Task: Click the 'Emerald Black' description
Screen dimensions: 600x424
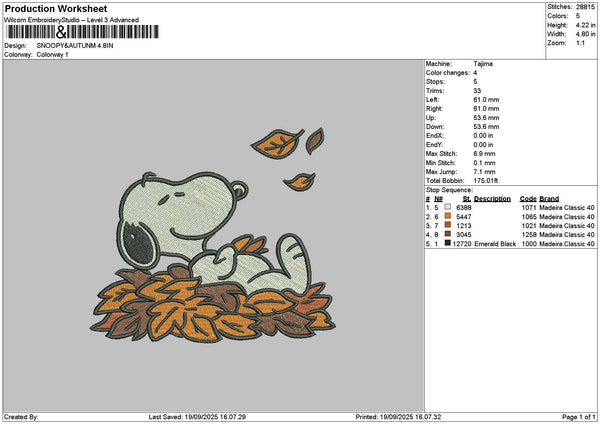Action: tap(495, 244)
